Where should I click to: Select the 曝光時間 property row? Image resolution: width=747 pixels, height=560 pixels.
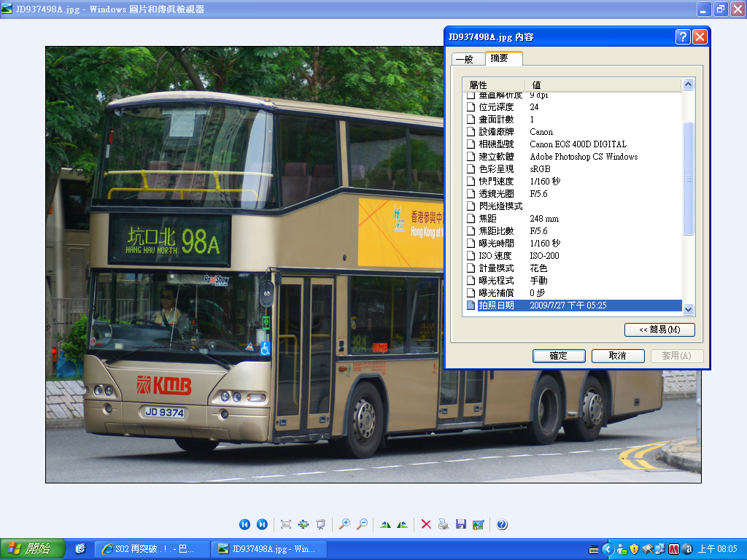pos(573,244)
